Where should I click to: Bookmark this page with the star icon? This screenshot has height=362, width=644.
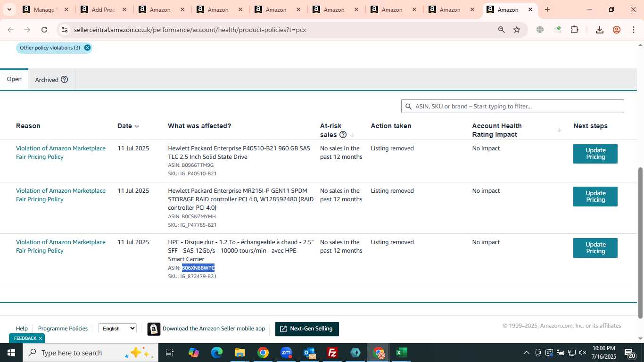click(x=517, y=30)
